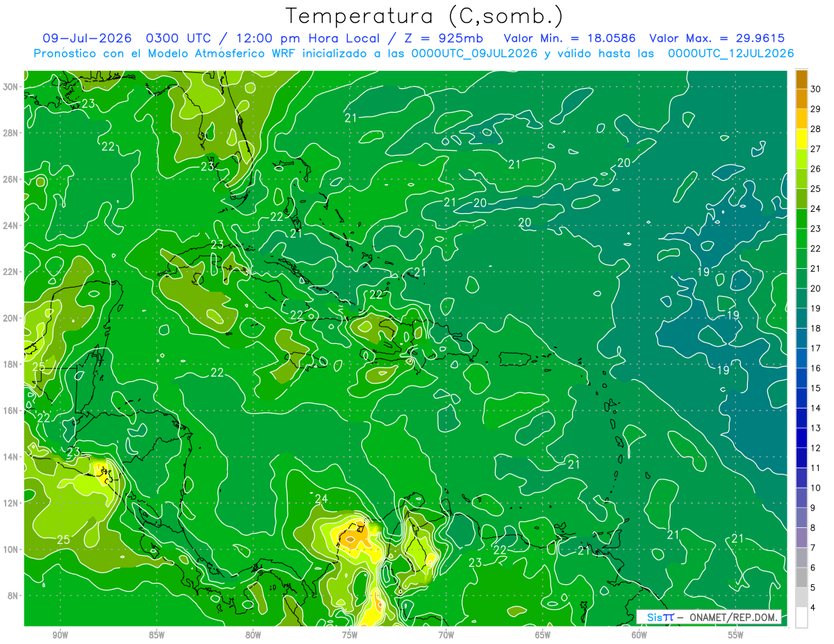Click the colorbar label 30
834x644 pixels.
point(816,88)
